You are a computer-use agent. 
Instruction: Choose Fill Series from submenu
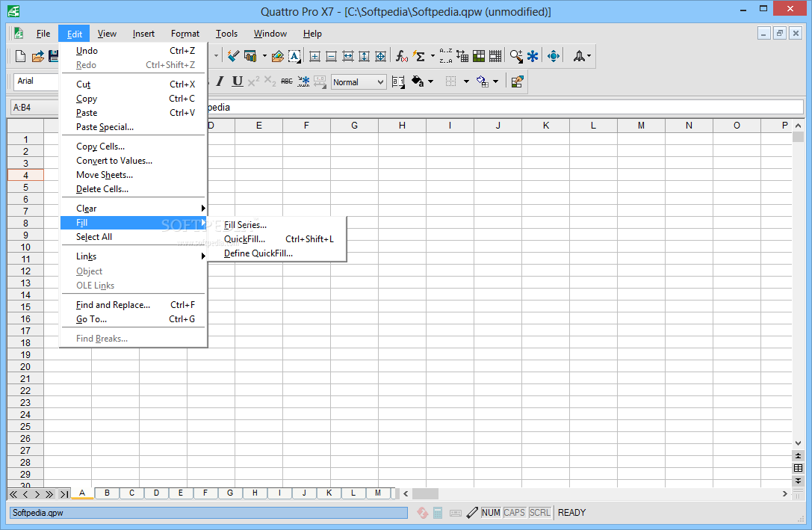(277, 225)
